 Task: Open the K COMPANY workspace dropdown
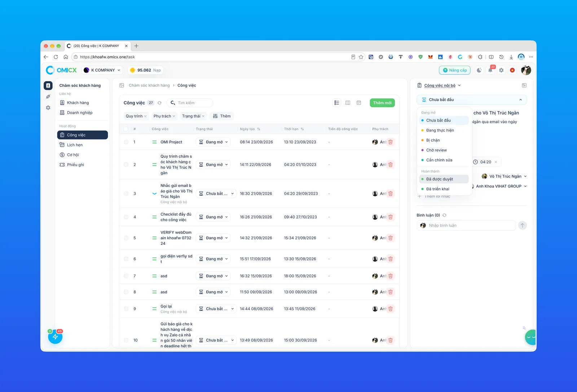(102, 70)
